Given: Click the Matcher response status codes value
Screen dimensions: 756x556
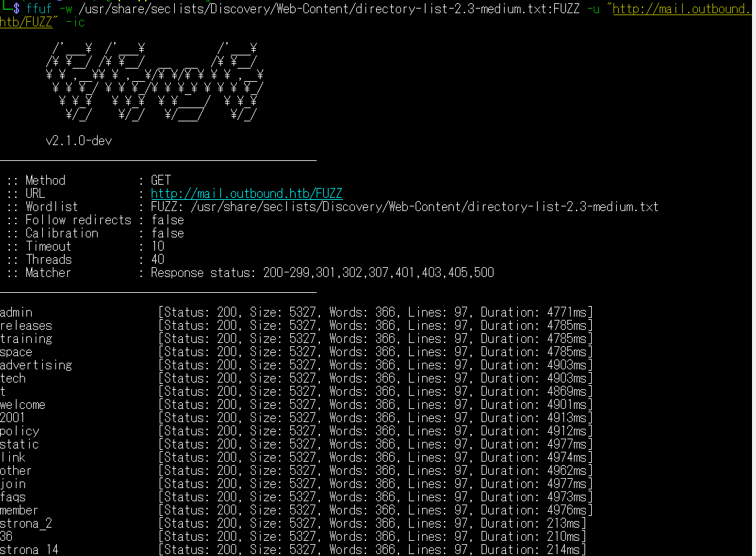Looking at the screenshot, I should pos(322,273).
